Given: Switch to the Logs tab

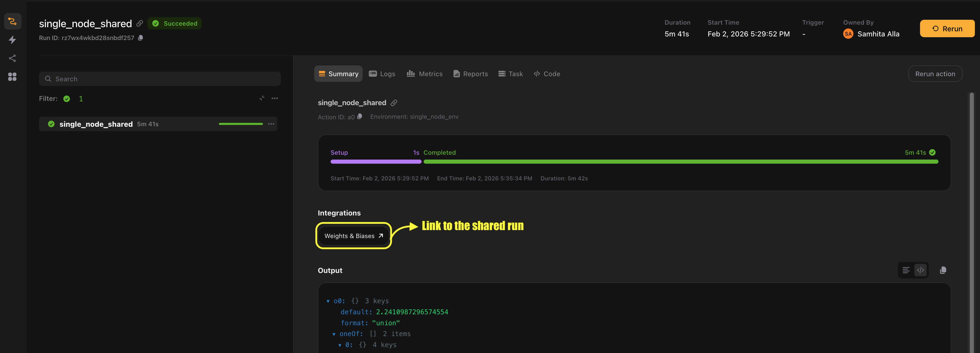Looking at the screenshot, I should click(382, 73).
